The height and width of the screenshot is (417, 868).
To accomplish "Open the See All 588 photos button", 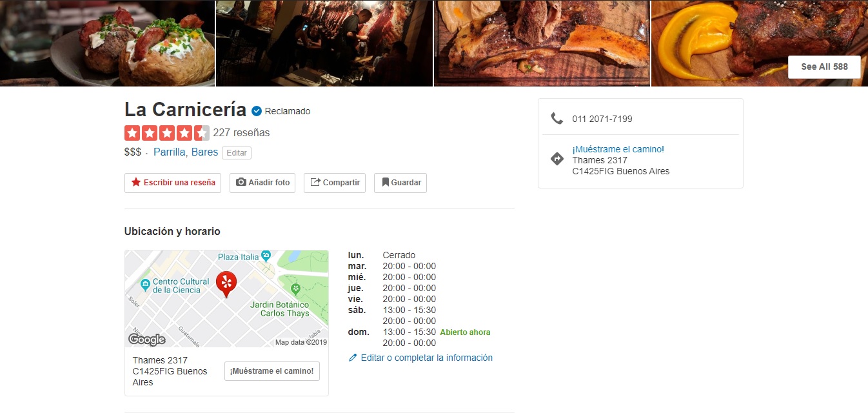I will coord(824,66).
